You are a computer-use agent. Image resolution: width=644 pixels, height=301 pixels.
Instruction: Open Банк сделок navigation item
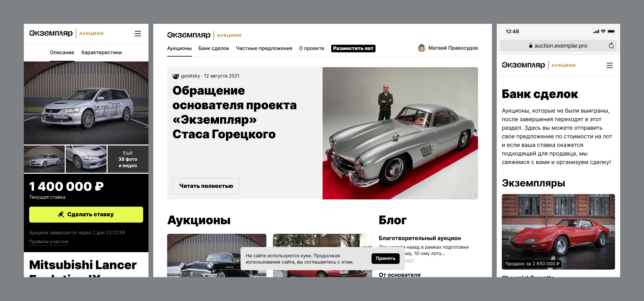214,48
